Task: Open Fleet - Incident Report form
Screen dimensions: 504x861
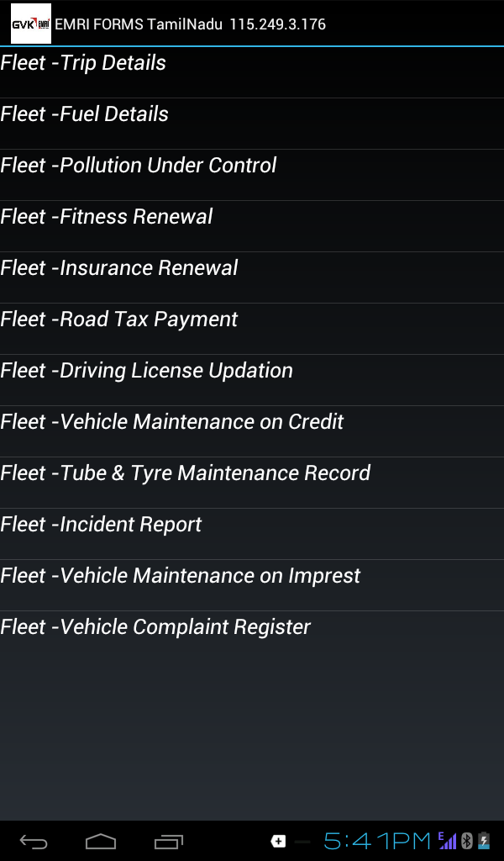Action: (101, 525)
